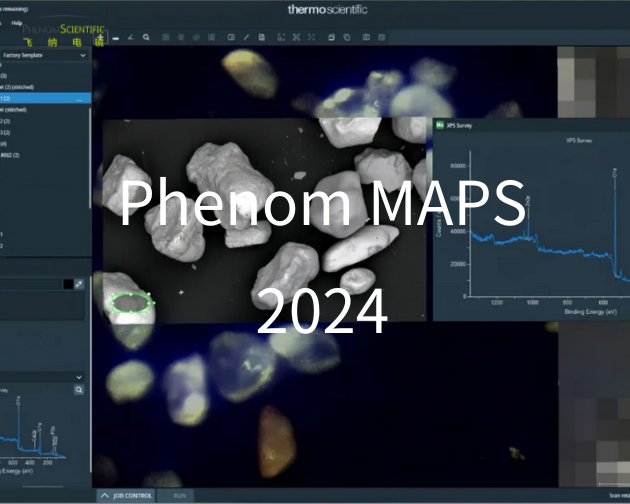
Task: Pick a color with the eyedropper icon
Action: click(79, 284)
